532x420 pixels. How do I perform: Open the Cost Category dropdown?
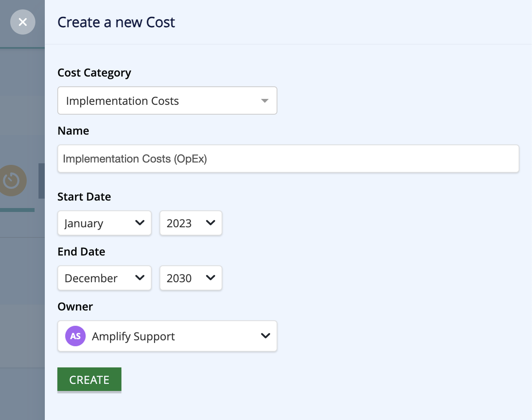[167, 100]
